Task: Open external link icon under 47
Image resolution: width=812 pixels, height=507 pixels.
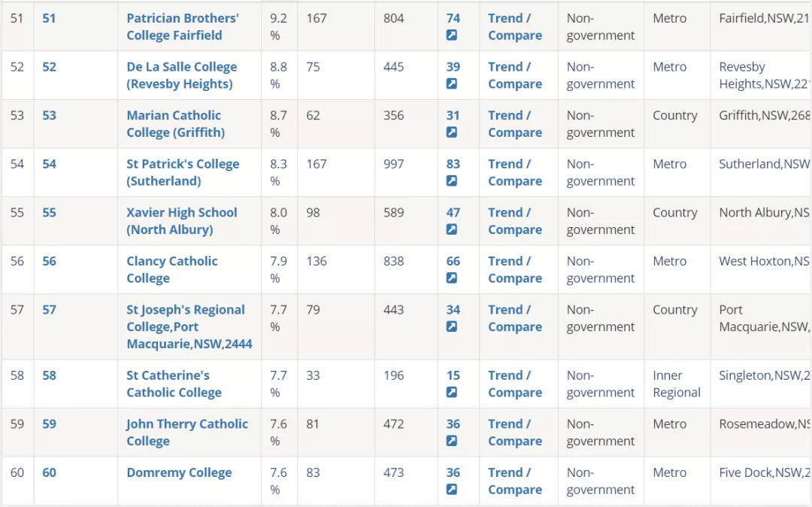Action: (x=452, y=229)
